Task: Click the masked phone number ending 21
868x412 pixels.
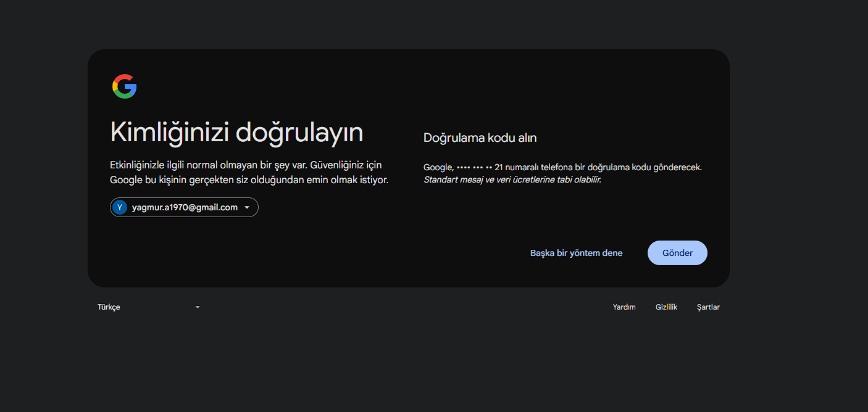Action: click(x=480, y=167)
